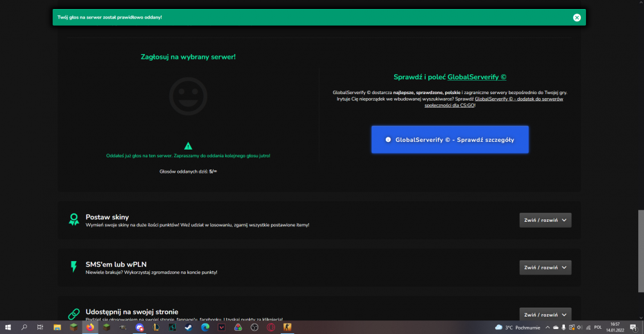Click the microphone tray icon
644x334 pixels.
pyautogui.click(x=563, y=328)
